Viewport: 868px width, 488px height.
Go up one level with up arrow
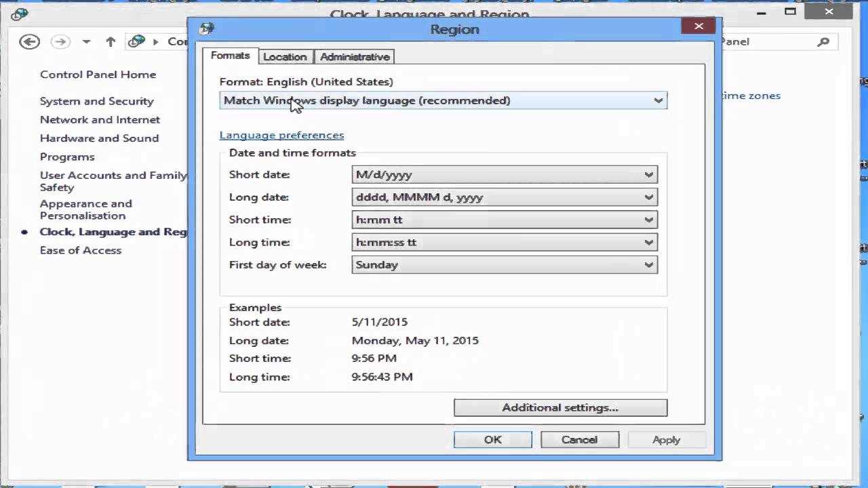coord(111,42)
